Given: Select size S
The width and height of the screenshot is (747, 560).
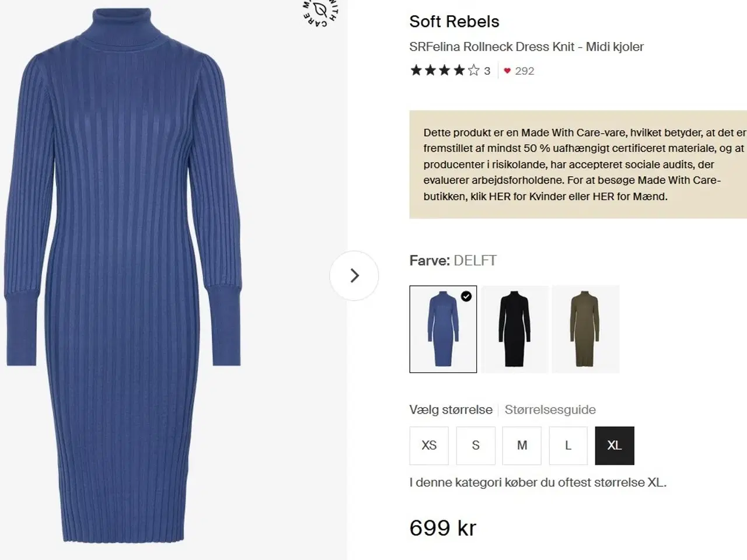Looking at the screenshot, I should click(x=476, y=446).
